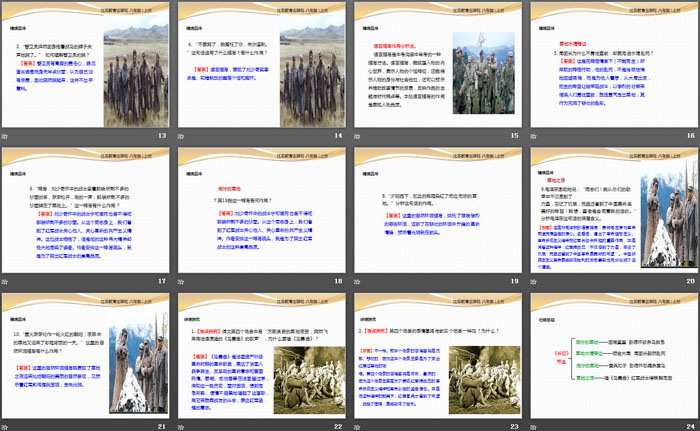Select slide 14 thumbnail
The image size is (700, 431).
coord(262,65)
